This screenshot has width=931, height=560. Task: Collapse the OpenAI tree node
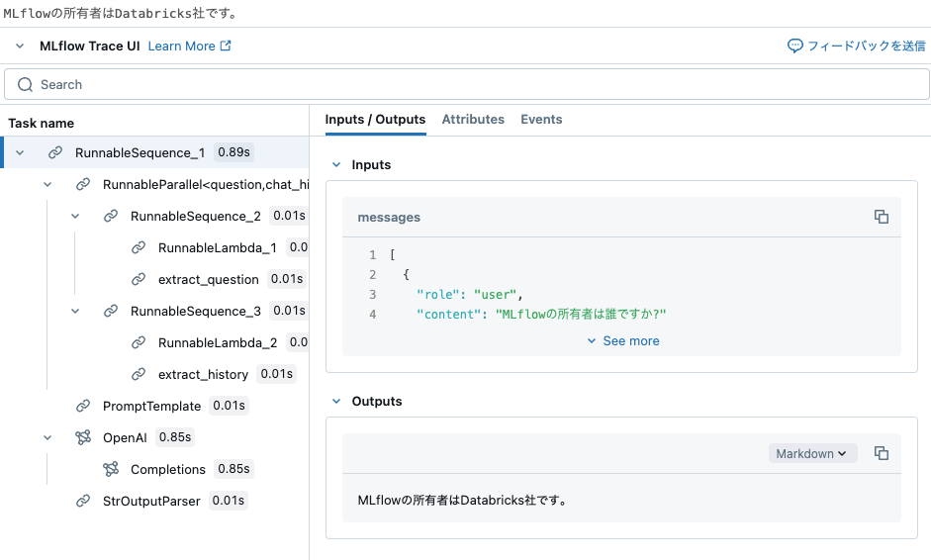47,437
